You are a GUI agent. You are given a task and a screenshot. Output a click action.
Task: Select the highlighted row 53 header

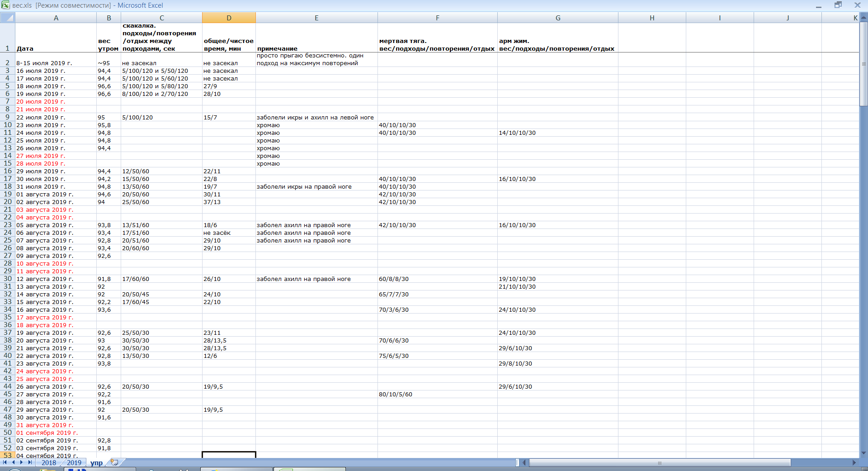click(8, 455)
